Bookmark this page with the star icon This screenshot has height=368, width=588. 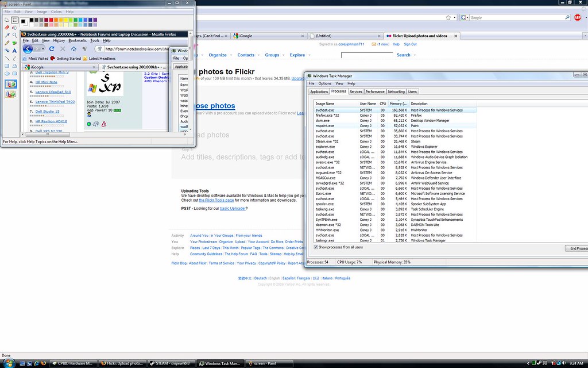tap(448, 18)
